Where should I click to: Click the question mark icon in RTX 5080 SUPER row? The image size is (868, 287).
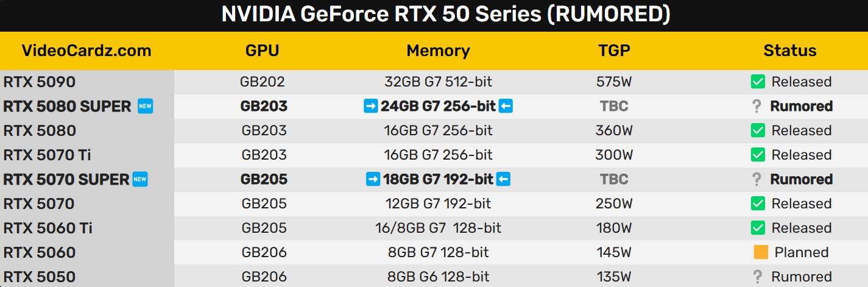pyautogui.click(x=757, y=106)
